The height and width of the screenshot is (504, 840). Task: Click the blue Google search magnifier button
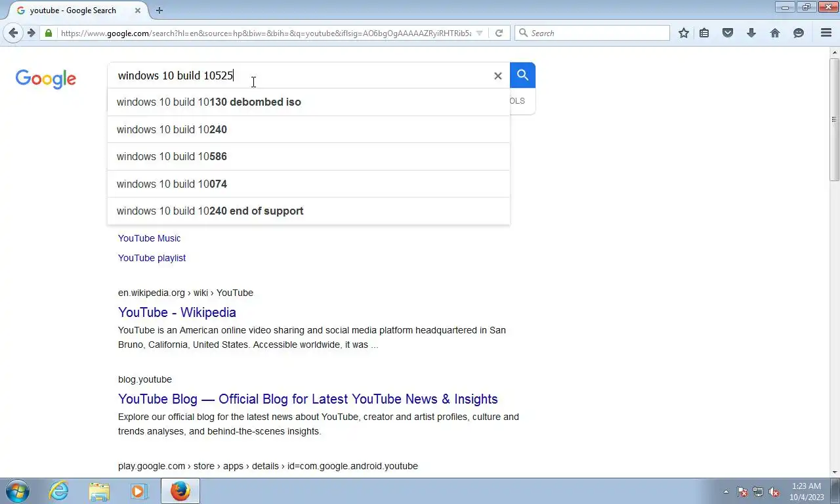click(x=522, y=75)
